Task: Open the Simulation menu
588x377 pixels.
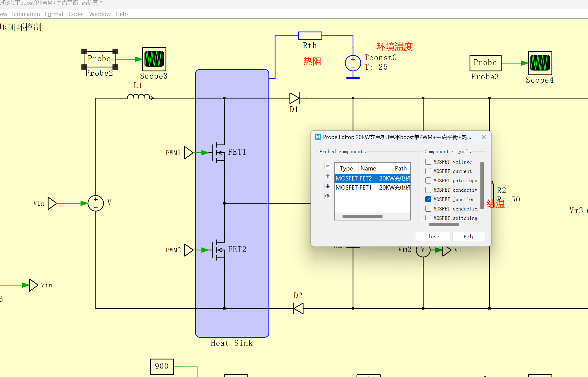Action: [x=26, y=14]
